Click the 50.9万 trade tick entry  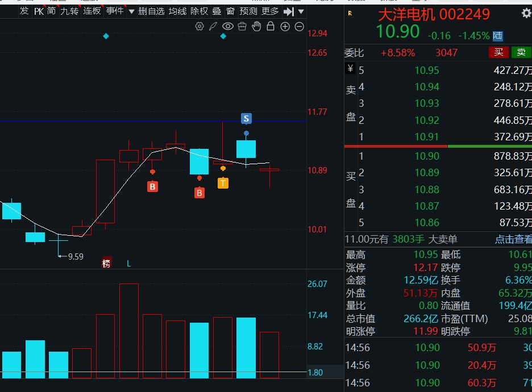point(482,348)
